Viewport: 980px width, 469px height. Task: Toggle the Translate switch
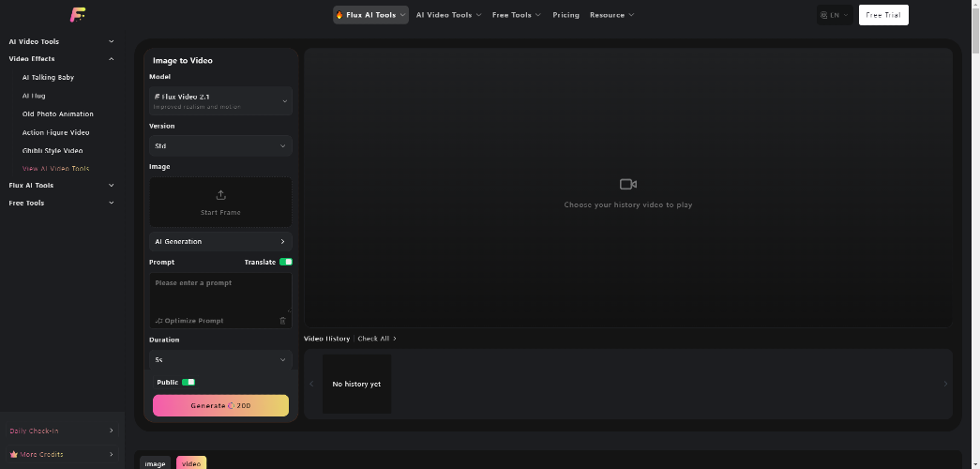(x=286, y=262)
